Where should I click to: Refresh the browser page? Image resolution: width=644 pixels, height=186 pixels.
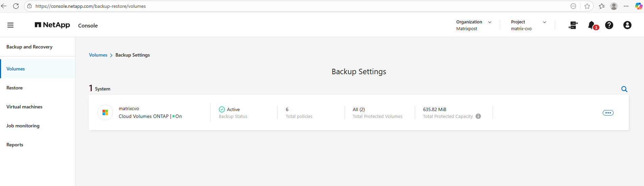(x=16, y=6)
